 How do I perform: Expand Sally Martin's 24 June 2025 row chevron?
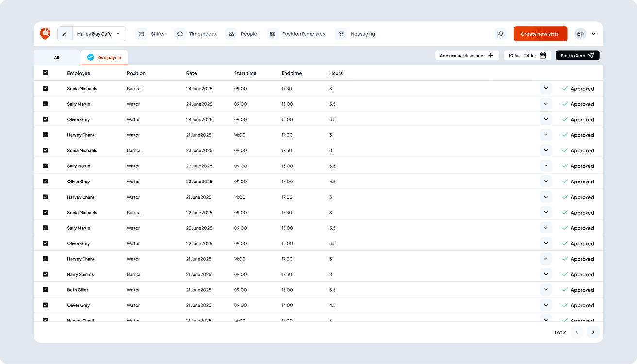tap(546, 104)
